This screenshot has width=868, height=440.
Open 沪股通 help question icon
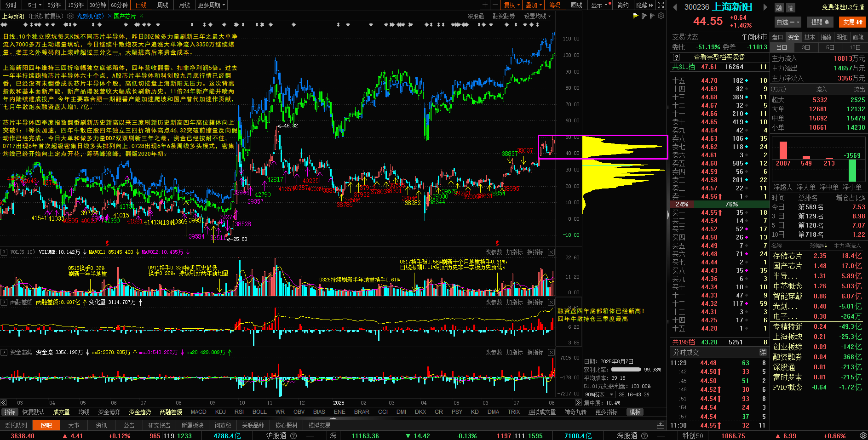coord(293,435)
